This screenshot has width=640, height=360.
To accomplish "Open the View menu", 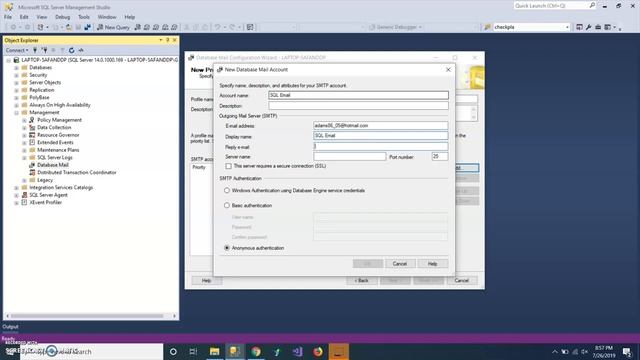I will 42,17.
